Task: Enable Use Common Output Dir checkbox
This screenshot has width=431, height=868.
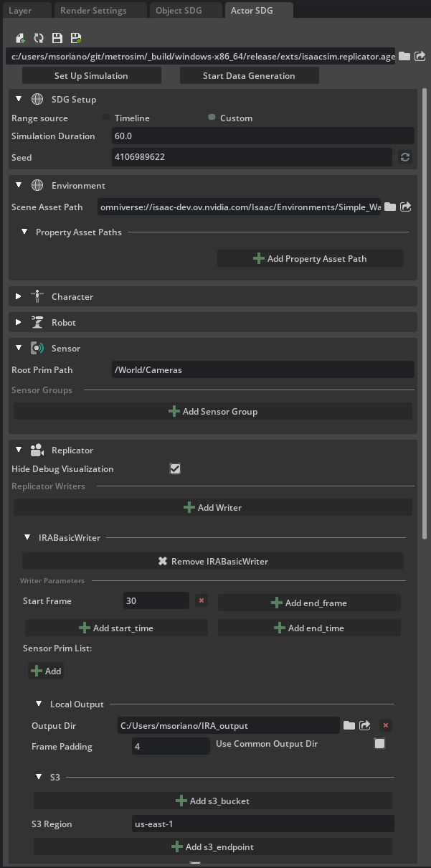Action: pos(379,744)
